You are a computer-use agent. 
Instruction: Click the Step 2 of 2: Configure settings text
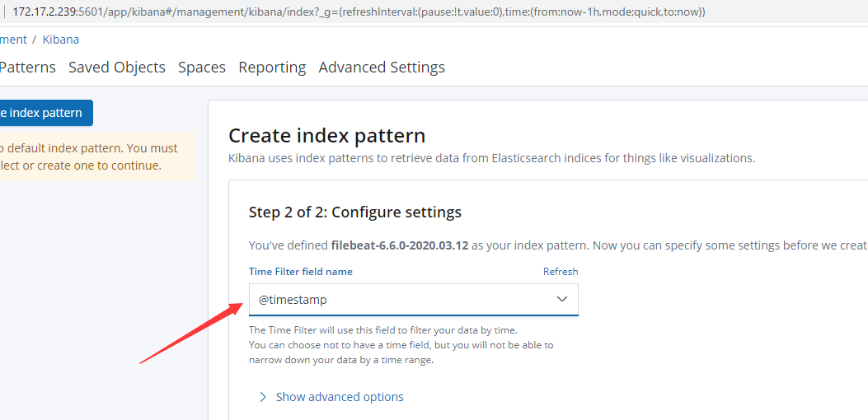click(355, 212)
